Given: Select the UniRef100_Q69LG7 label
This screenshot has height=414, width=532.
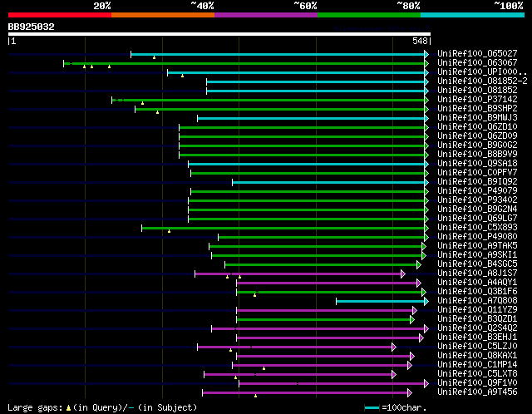Looking at the screenshot, I should click(477, 218).
